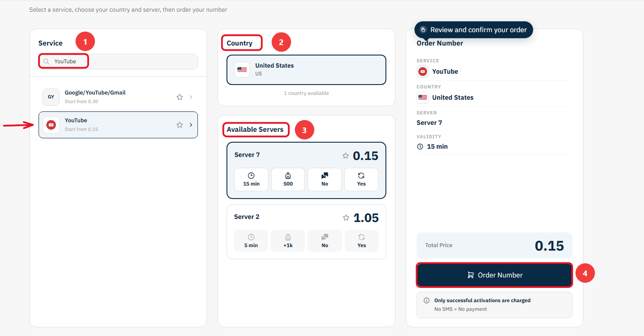Click the "No SMS = No payment" text

click(461, 309)
